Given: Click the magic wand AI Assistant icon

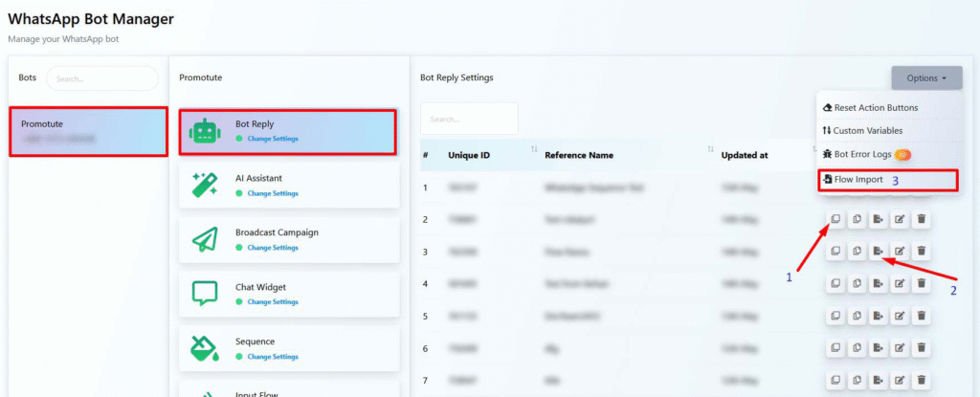Looking at the screenshot, I should 204,185.
